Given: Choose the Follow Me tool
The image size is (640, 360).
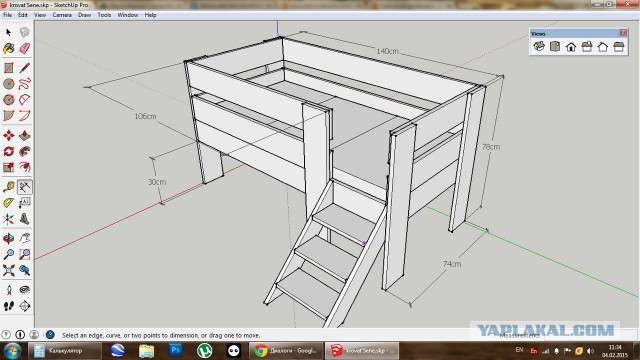Looking at the screenshot, I should coord(24,151).
